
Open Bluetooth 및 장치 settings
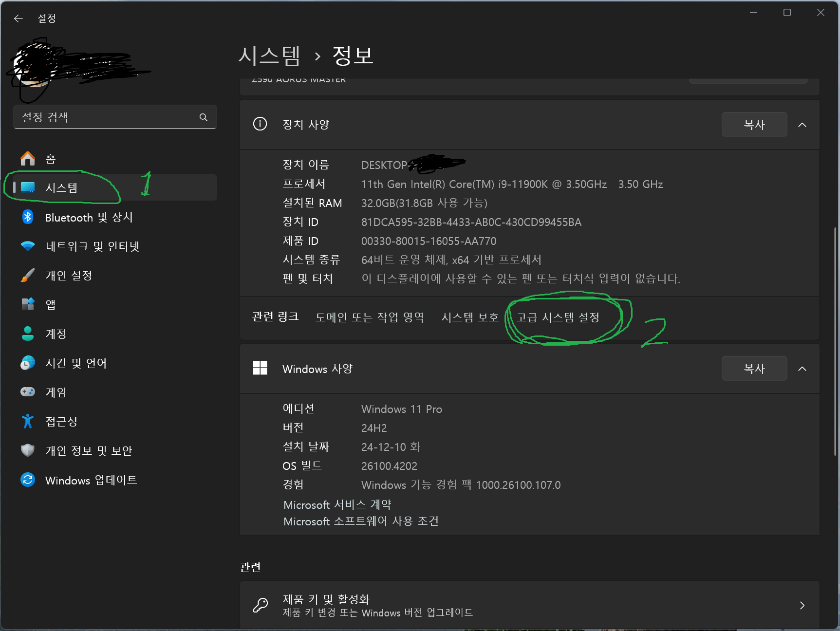[115, 217]
